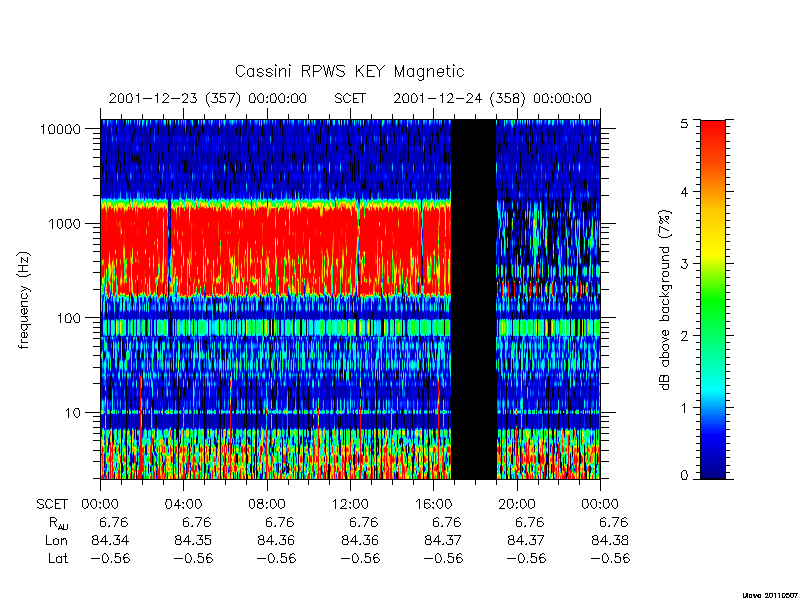Click the "SCET" label between the two dates
This screenshot has width=800, height=600.
[x=350, y=98]
